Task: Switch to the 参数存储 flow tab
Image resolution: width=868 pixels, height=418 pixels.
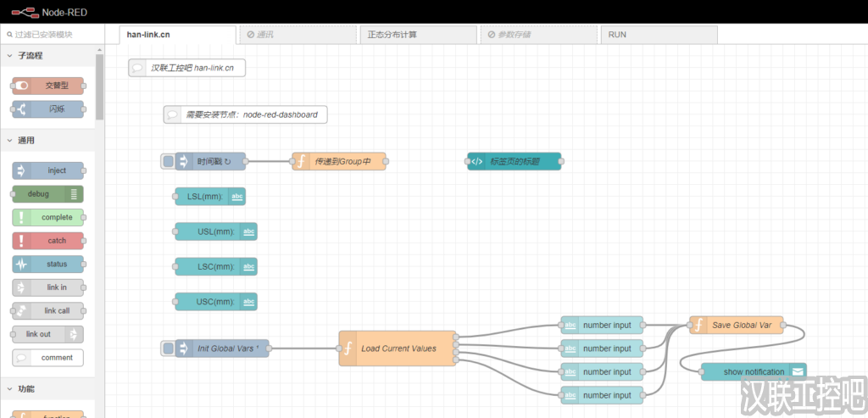Action: point(538,34)
